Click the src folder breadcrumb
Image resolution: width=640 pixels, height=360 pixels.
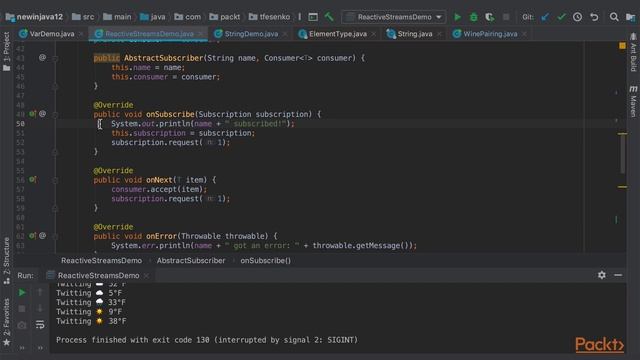[83, 17]
